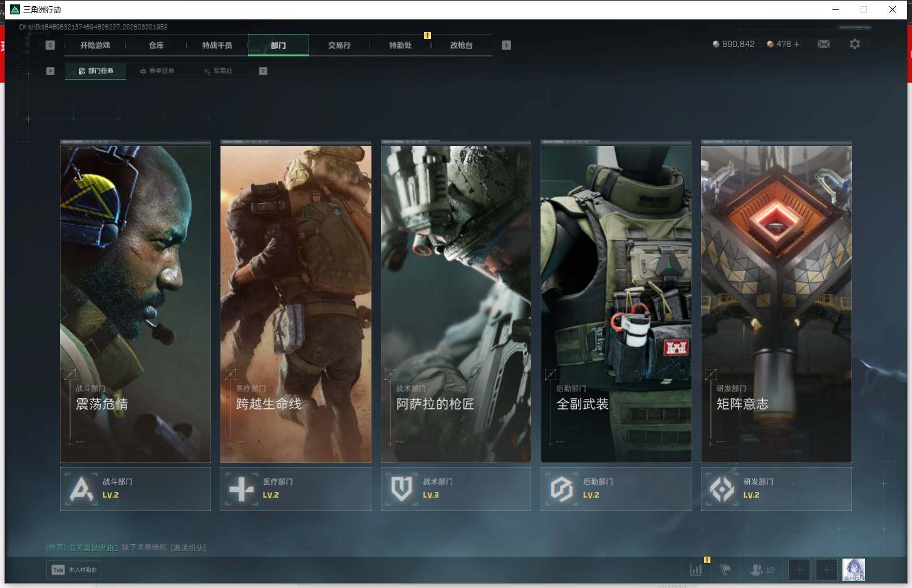Click the 战术部门 LV.3 level label
The width and height of the screenshot is (912, 588).
tap(431, 495)
